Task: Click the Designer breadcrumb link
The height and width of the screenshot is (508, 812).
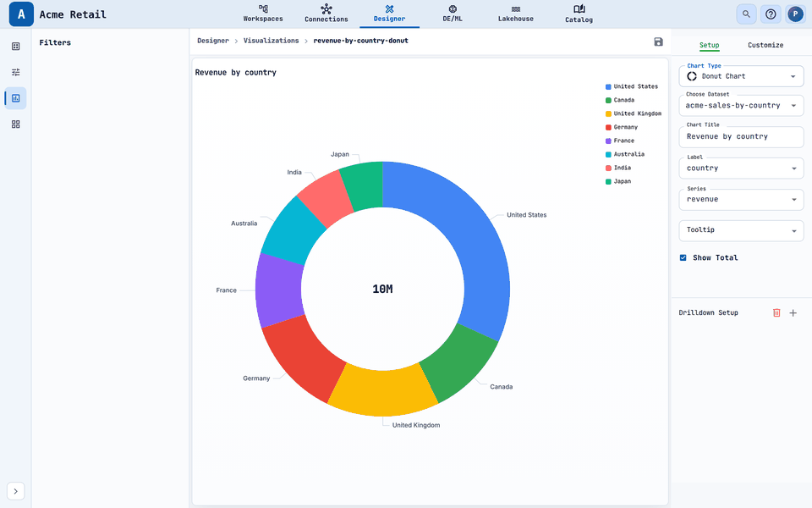Action: [213, 41]
